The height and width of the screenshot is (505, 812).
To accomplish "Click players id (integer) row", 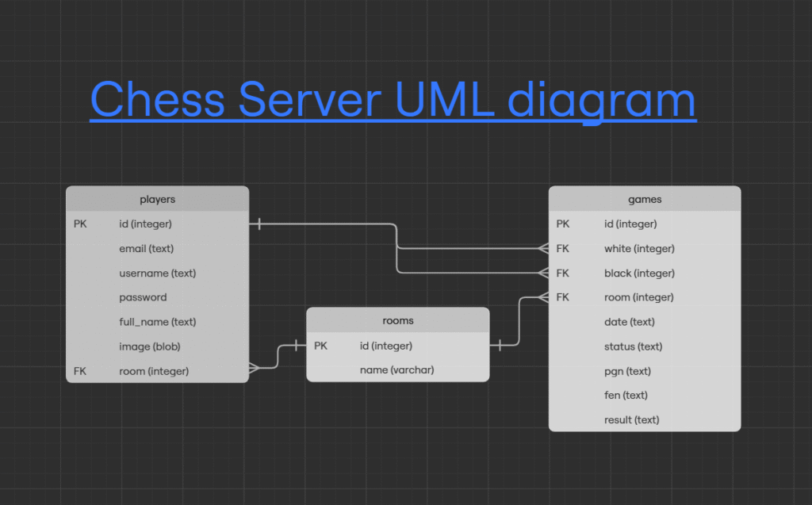I will coord(158,224).
